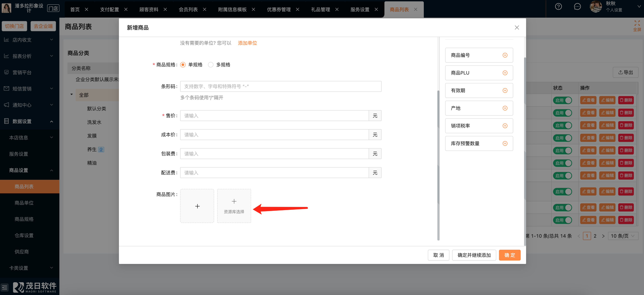Image resolution: width=644 pixels, height=295 pixels.
Task: Click plus icon beside 有效期
Action: [505, 91]
